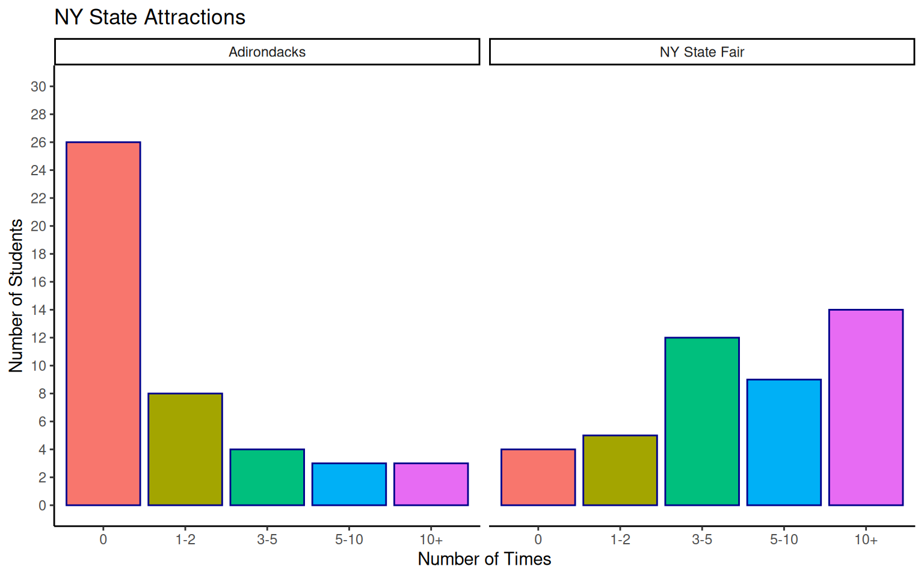Select the purple 10+ bar in NY State Fair
924x578 pixels.
[x=866, y=408]
